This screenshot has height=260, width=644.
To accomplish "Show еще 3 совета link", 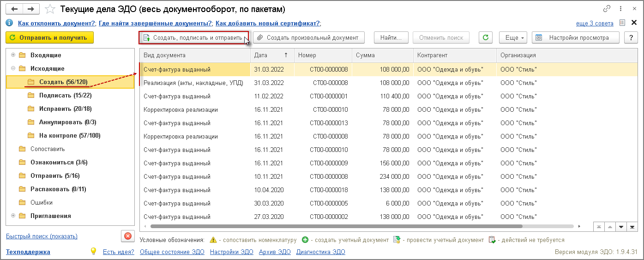I will (595, 23).
